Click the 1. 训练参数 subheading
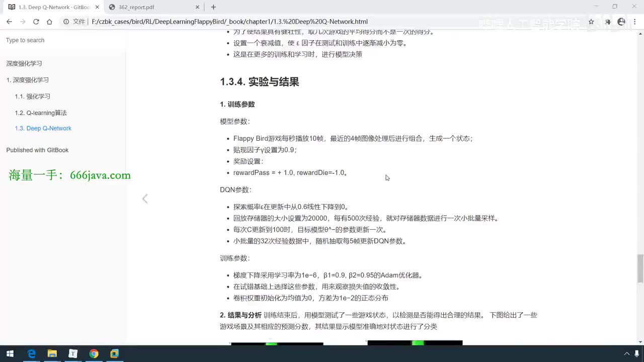 (237, 105)
